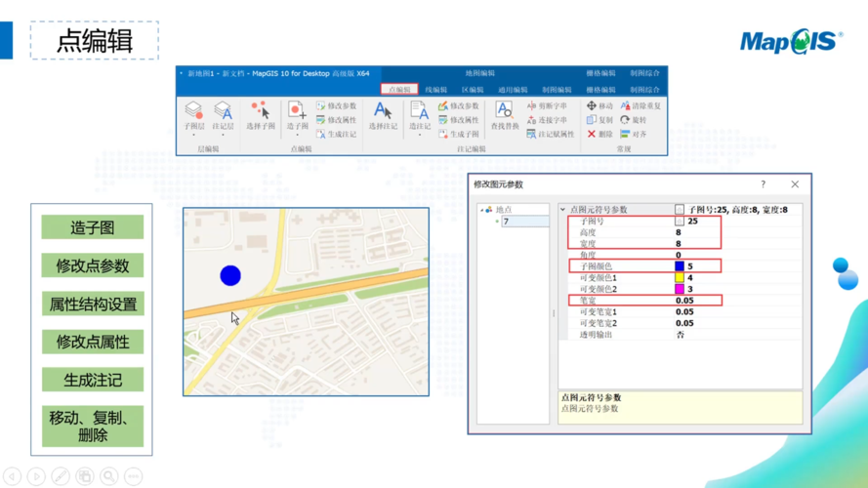
Task: Open the window menu arrow in title bar
Action: click(x=181, y=73)
